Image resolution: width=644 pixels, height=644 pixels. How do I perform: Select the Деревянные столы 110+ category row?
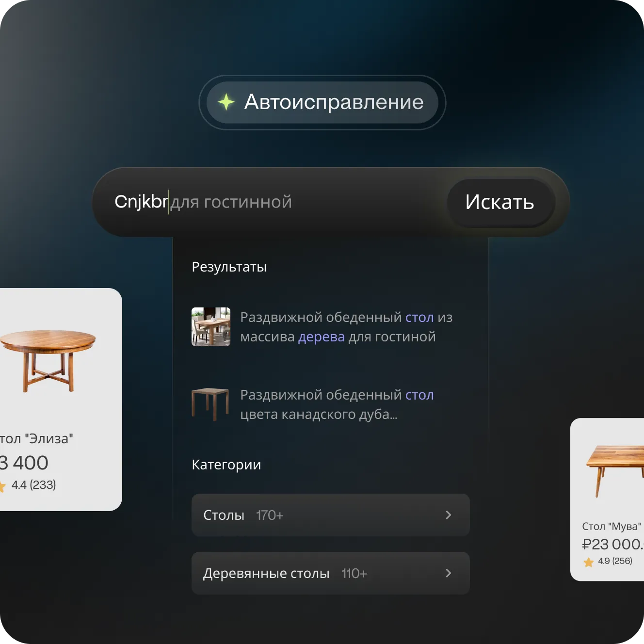tap(331, 573)
